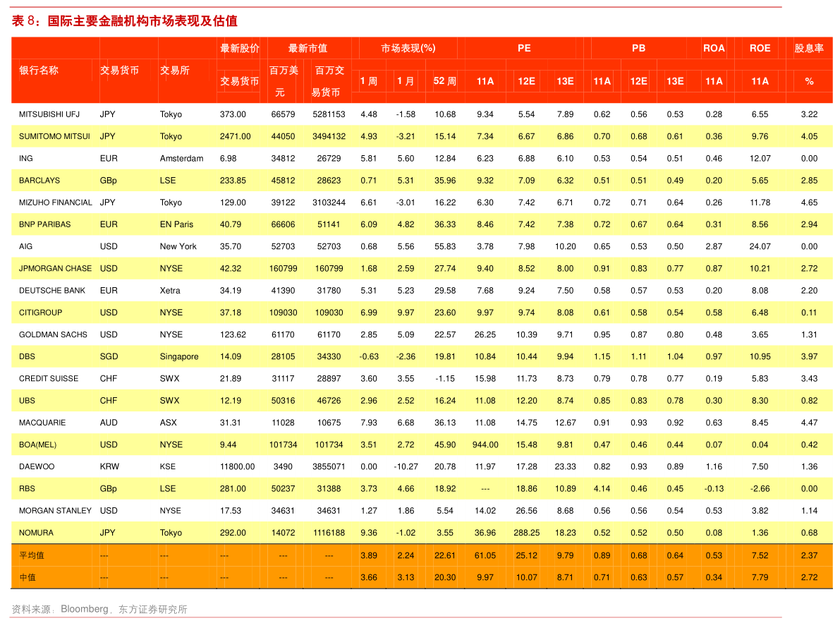Image resolution: width=840 pixels, height=628 pixels.
Task: Click PE value 288.25
Action: 527,532
